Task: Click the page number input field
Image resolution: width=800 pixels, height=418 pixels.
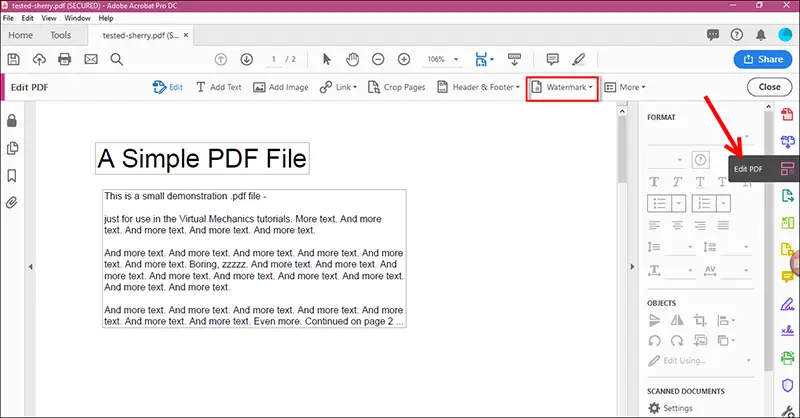Action: pyautogui.click(x=273, y=59)
